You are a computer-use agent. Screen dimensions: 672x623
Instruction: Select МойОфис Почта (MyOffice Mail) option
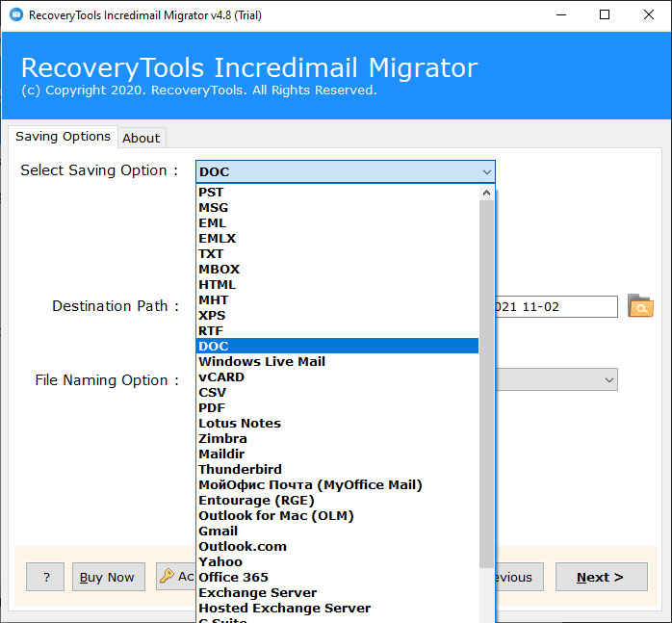[337, 485]
